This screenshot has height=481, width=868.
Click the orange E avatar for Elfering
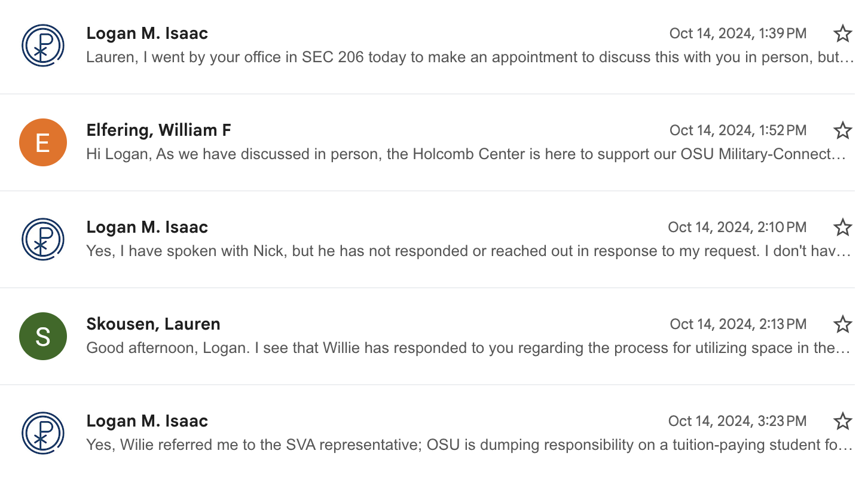pos(42,142)
